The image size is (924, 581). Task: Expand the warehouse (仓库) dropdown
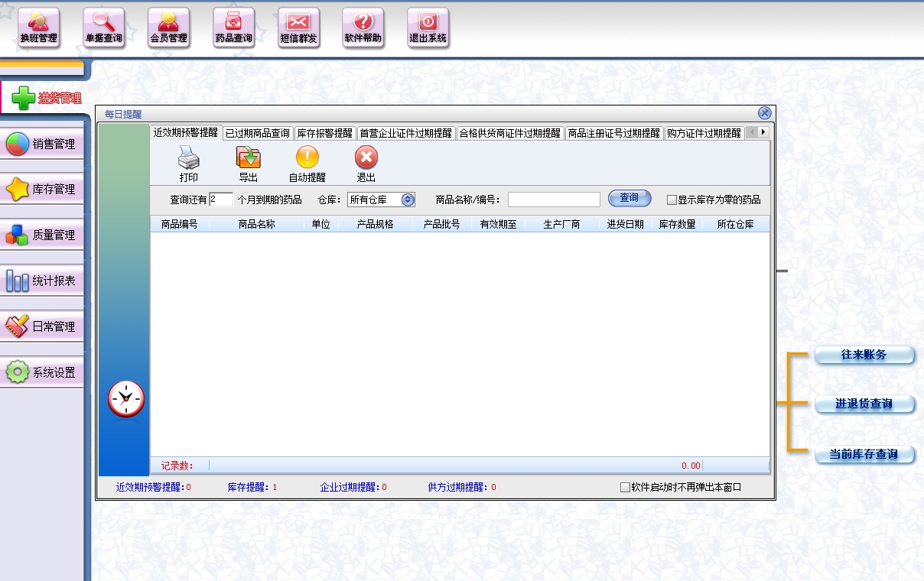tap(408, 200)
